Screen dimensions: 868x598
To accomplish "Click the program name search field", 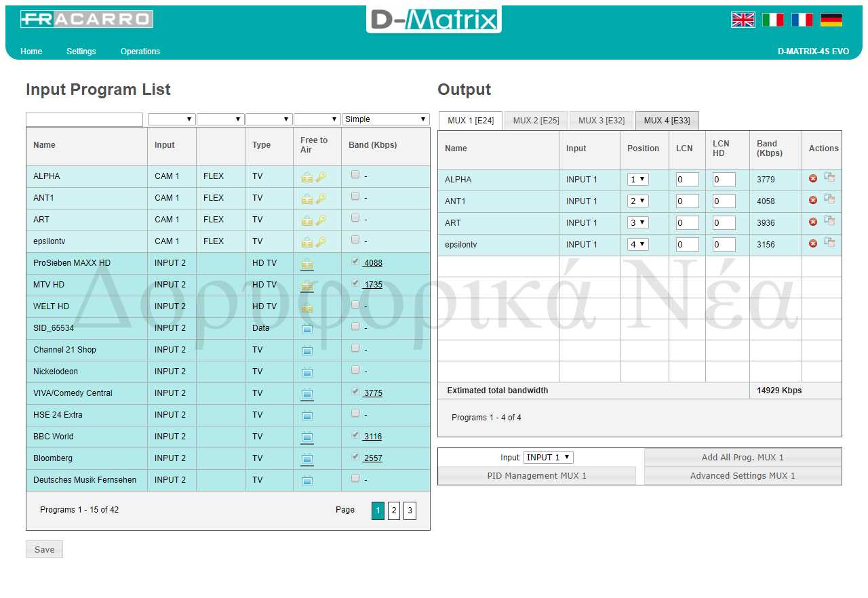I will (x=85, y=119).
